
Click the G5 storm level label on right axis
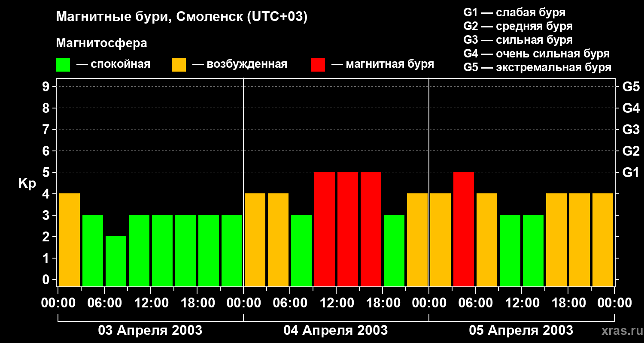[631, 87]
